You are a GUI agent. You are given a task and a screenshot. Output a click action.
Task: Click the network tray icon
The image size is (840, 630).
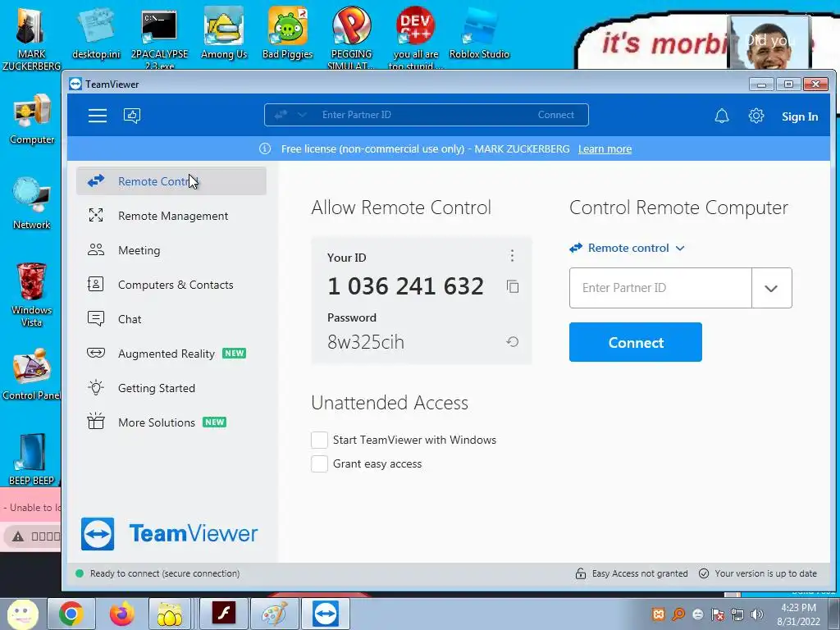(x=737, y=614)
